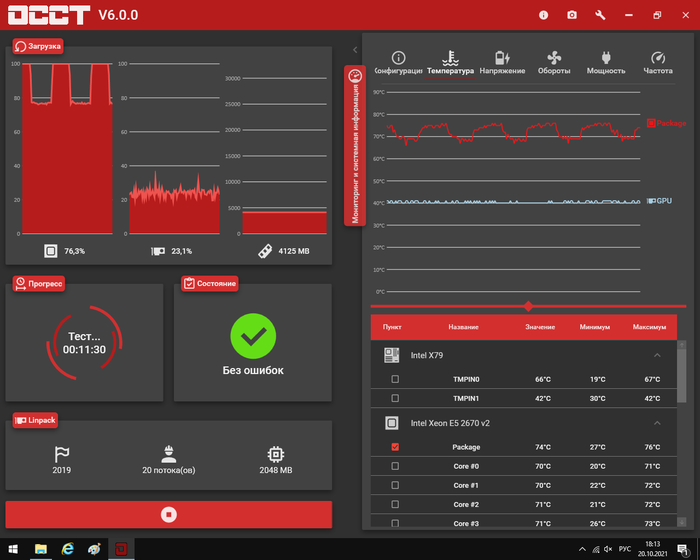The width and height of the screenshot is (700, 560).
Task: Switch to the Обороты tab
Action: (x=554, y=63)
